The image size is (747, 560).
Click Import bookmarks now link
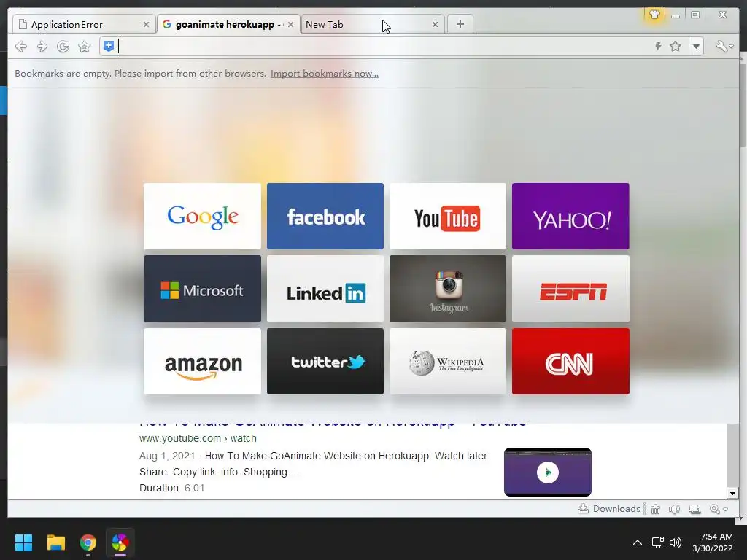point(325,74)
